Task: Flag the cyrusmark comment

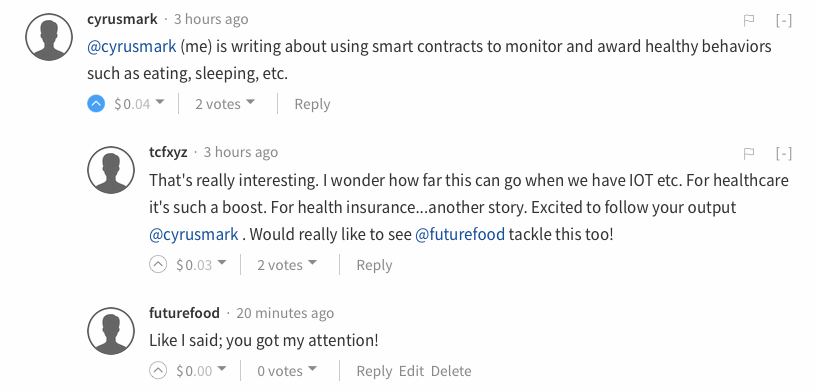Action: point(749,20)
